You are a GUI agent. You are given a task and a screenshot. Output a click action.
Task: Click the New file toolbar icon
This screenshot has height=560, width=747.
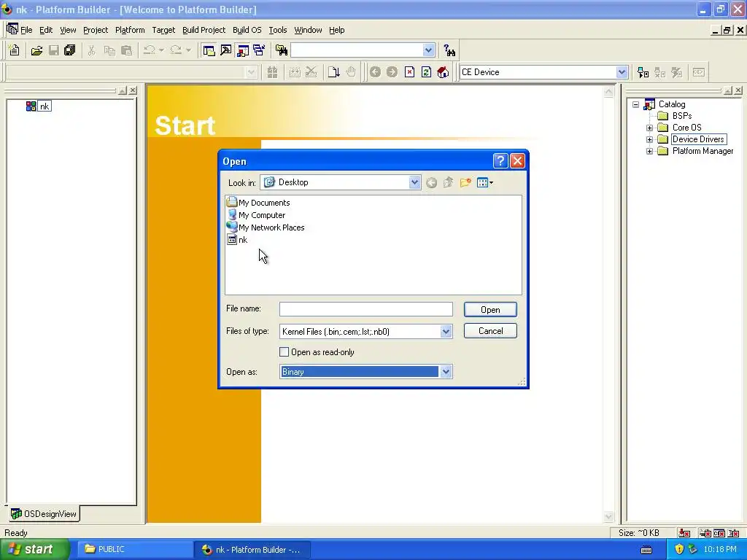click(x=15, y=50)
